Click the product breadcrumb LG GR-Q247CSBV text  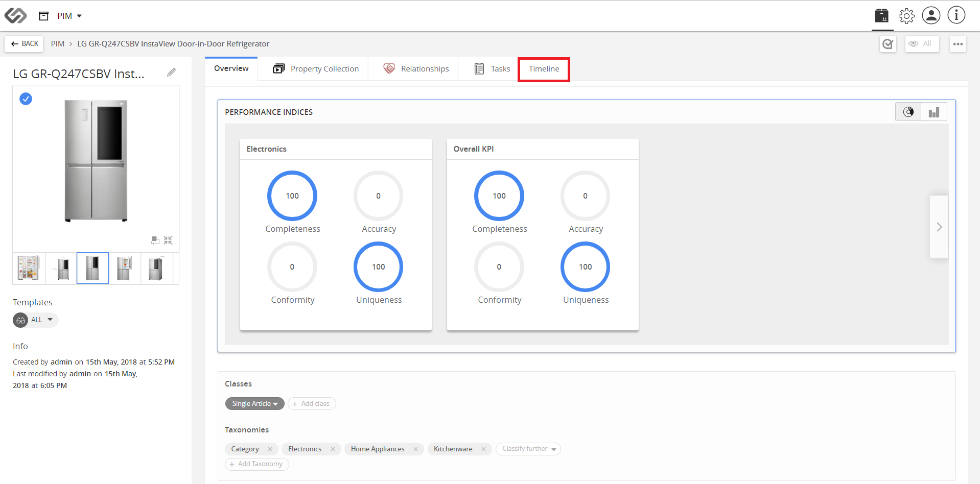pos(173,44)
